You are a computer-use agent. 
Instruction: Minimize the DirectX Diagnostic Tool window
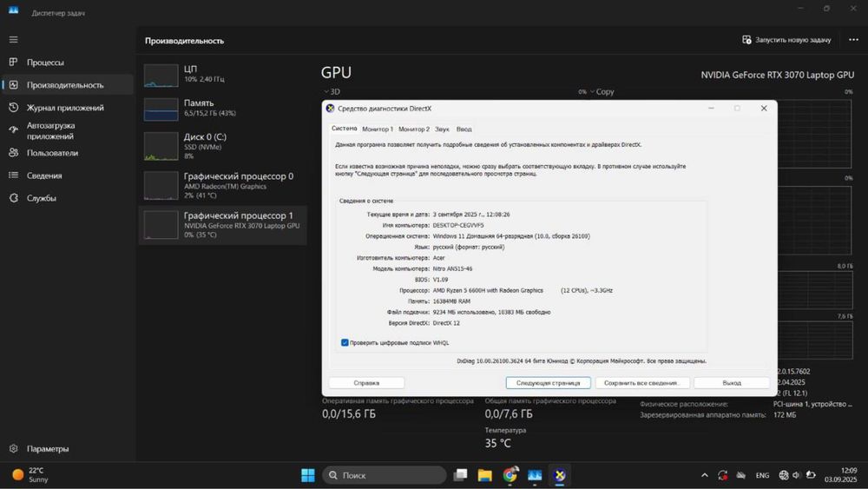click(x=712, y=109)
